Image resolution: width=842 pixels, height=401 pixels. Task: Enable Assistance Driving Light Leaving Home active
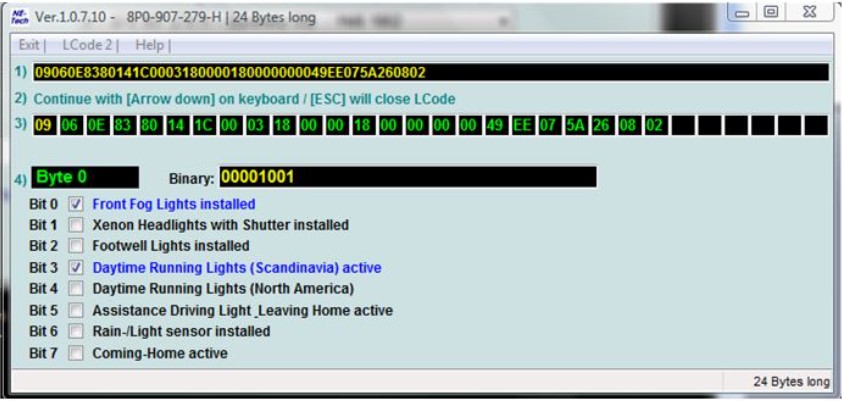76,310
